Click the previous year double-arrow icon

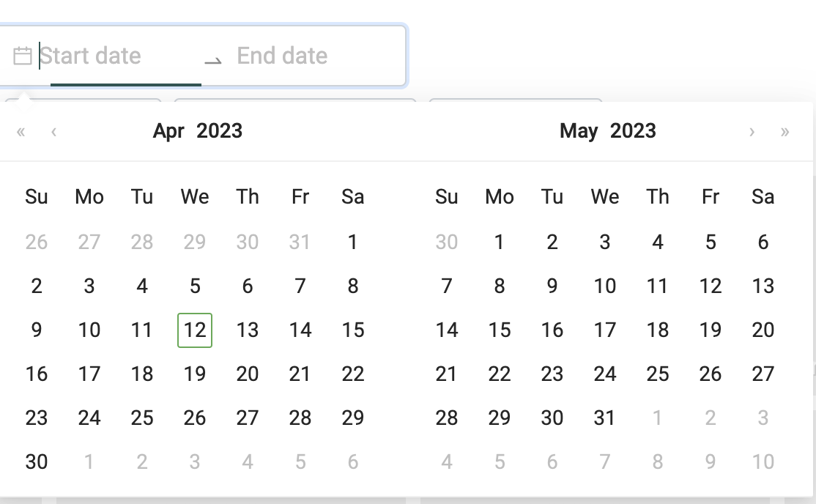coord(21,132)
